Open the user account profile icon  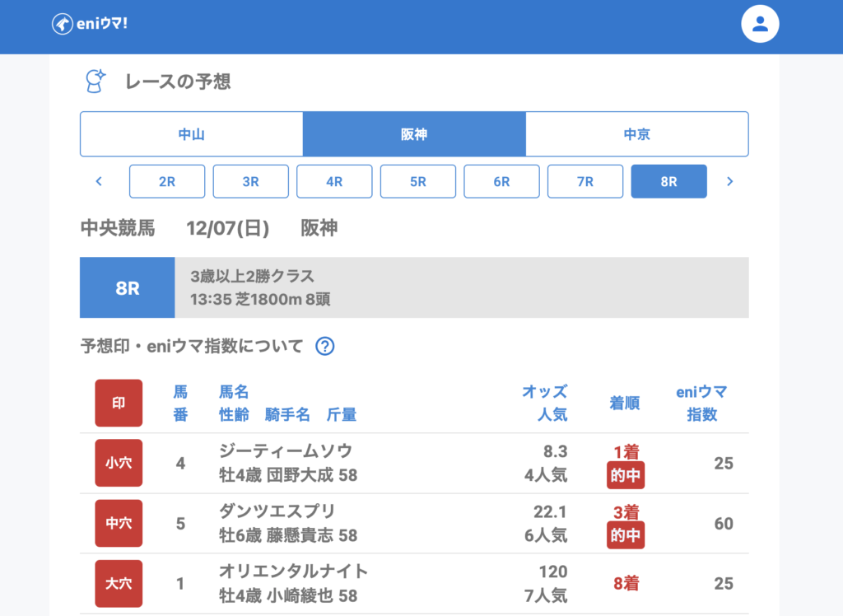click(760, 25)
